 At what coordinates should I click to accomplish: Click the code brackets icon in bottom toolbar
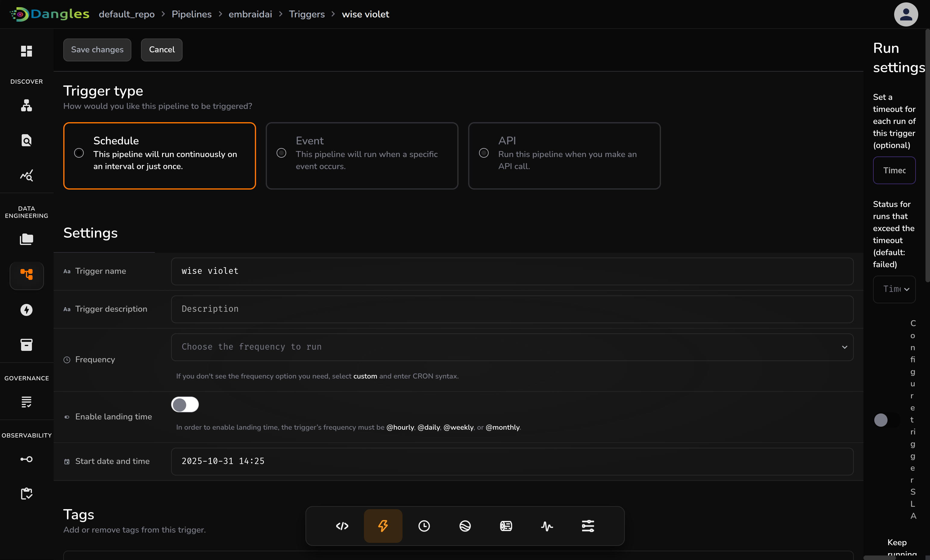pyautogui.click(x=342, y=526)
